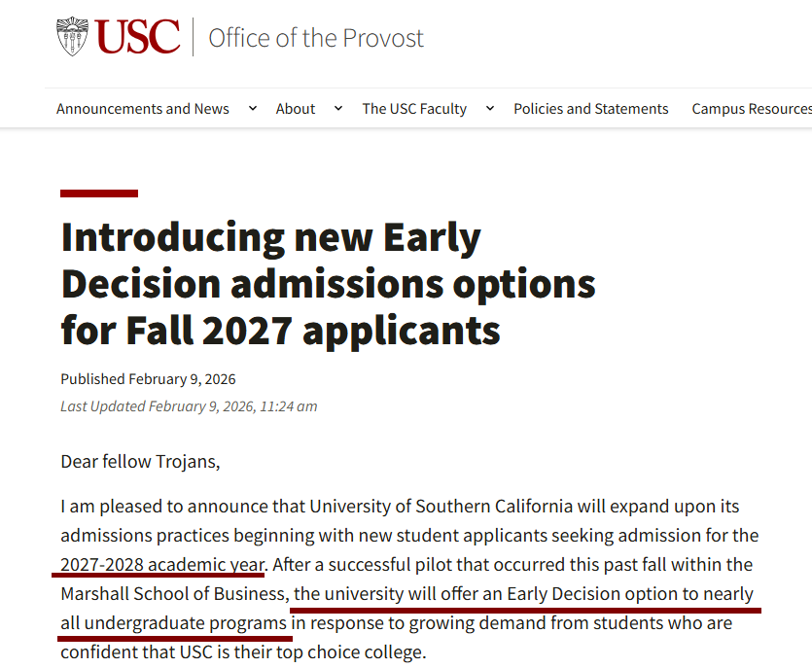Click the underlined 'all undergraduate programs' text
The width and height of the screenshot is (812, 668).
coord(174,622)
